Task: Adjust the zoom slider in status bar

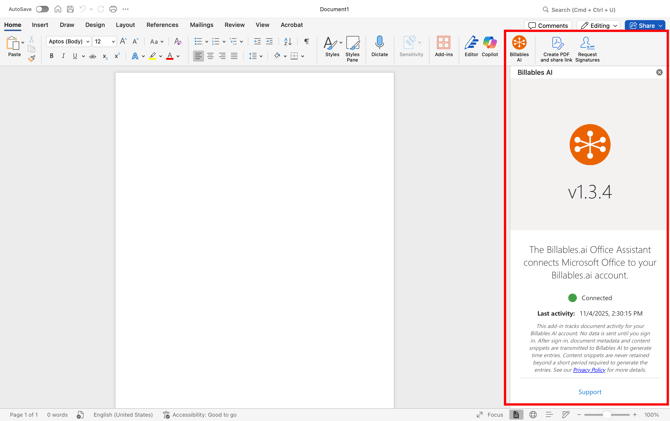Action: [607, 414]
